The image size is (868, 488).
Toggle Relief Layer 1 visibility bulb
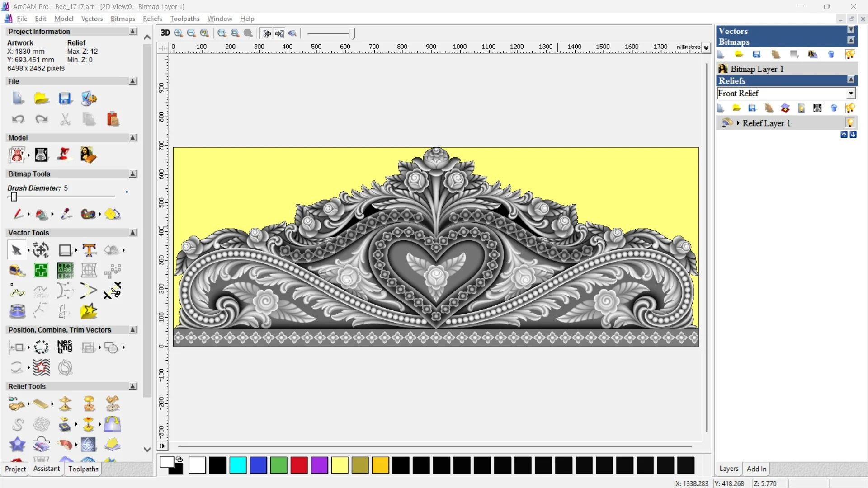tap(850, 123)
